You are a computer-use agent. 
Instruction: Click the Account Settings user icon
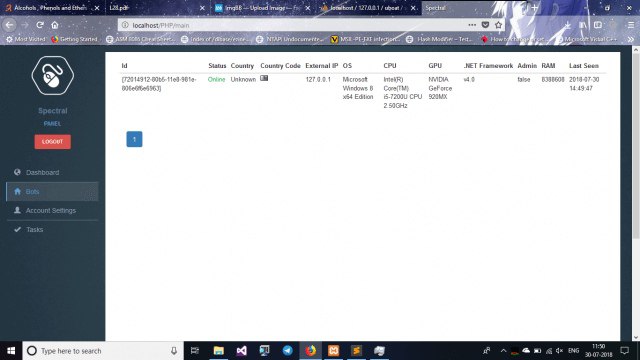[x=17, y=210]
